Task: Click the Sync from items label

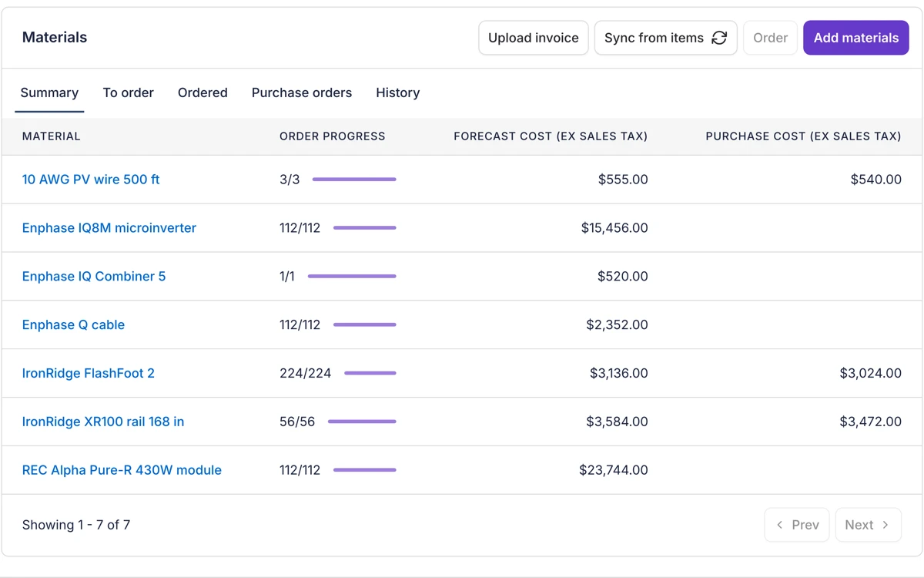Action: (654, 38)
